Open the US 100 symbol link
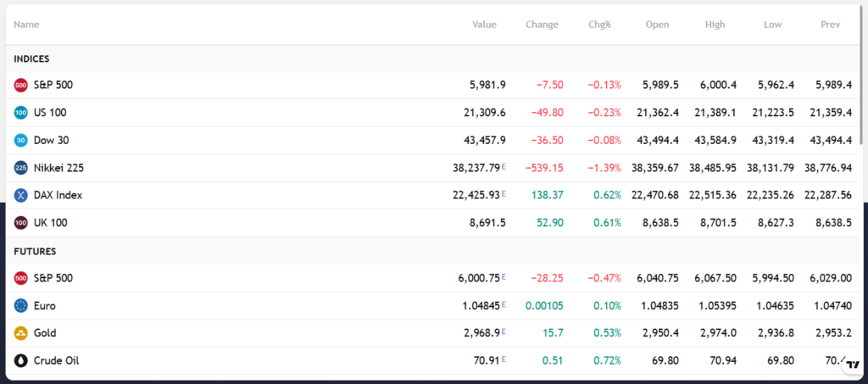 50,113
